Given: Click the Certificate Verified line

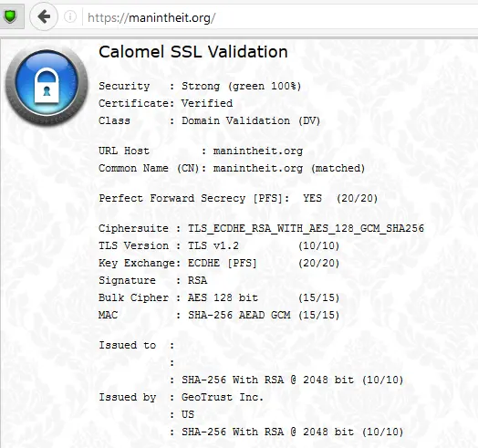Looking at the screenshot, I should [165, 103].
